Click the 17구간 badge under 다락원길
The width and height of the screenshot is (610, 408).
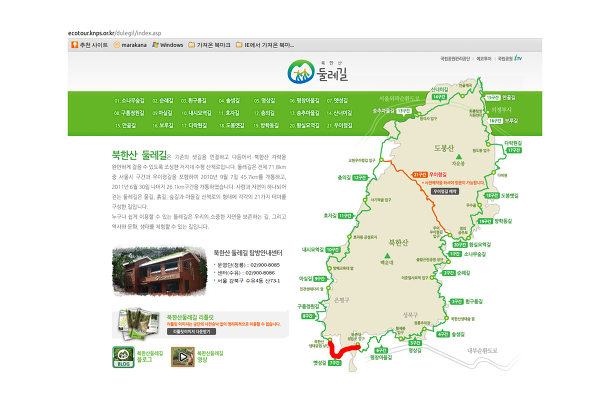point(514,150)
